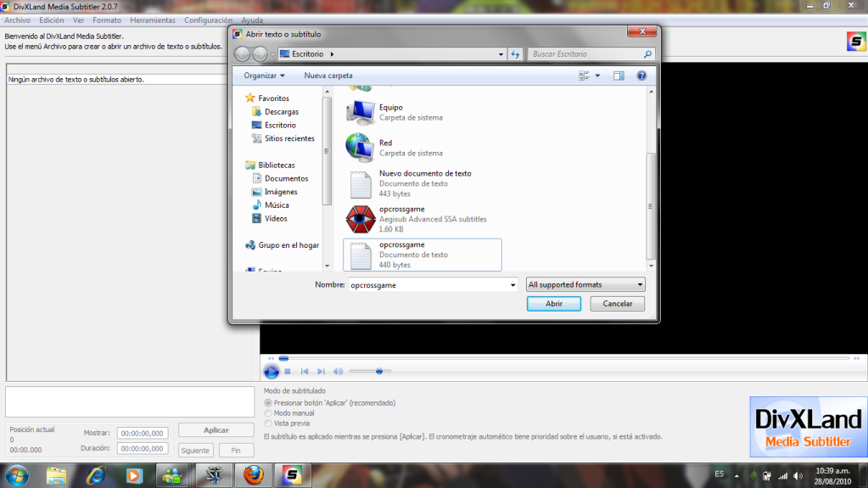
Task: Click the play button in the video player
Action: (x=272, y=371)
